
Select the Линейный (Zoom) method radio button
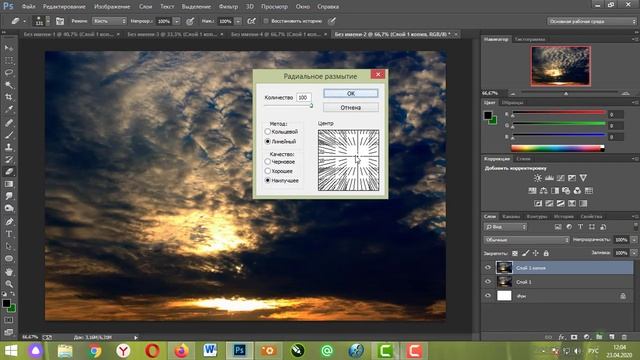[x=268, y=142]
